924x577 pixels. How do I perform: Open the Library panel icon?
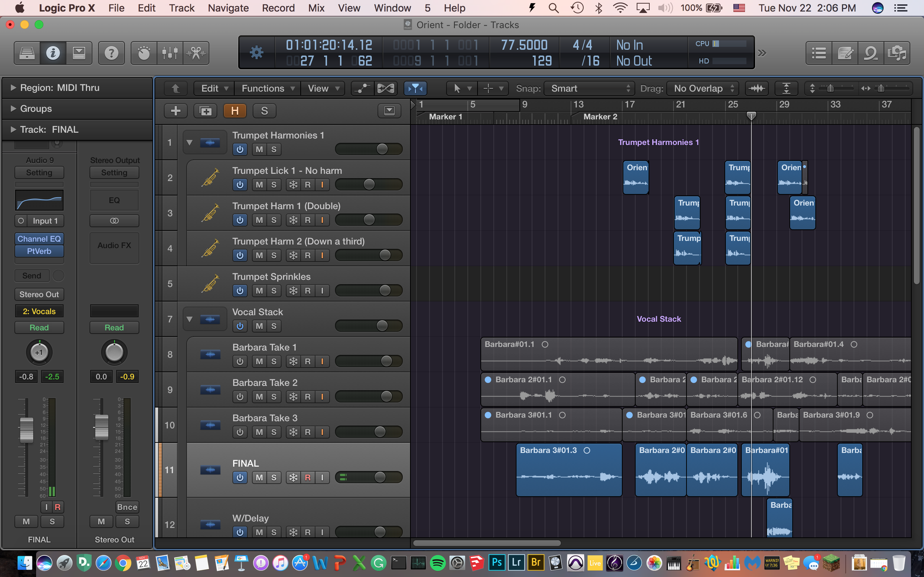[x=27, y=53]
